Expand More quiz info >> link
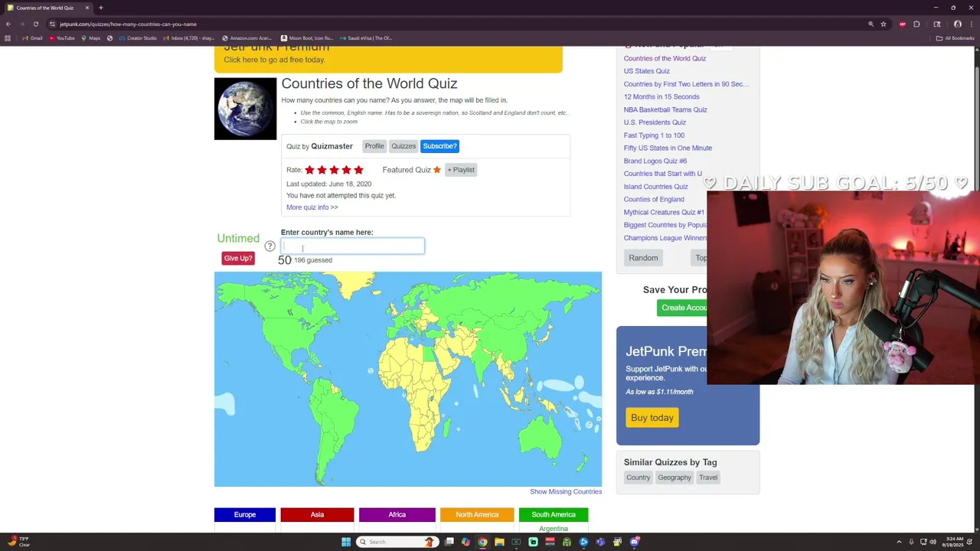The height and width of the screenshot is (551, 980). click(x=312, y=207)
